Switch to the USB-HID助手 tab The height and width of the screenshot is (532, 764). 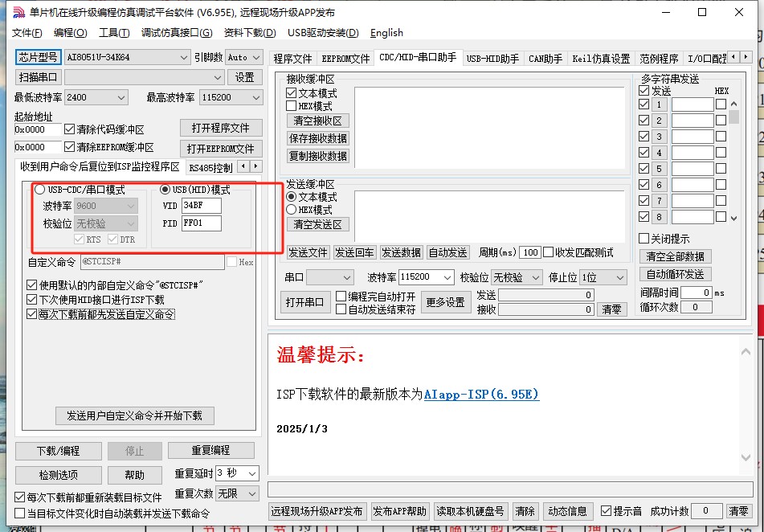(492, 59)
